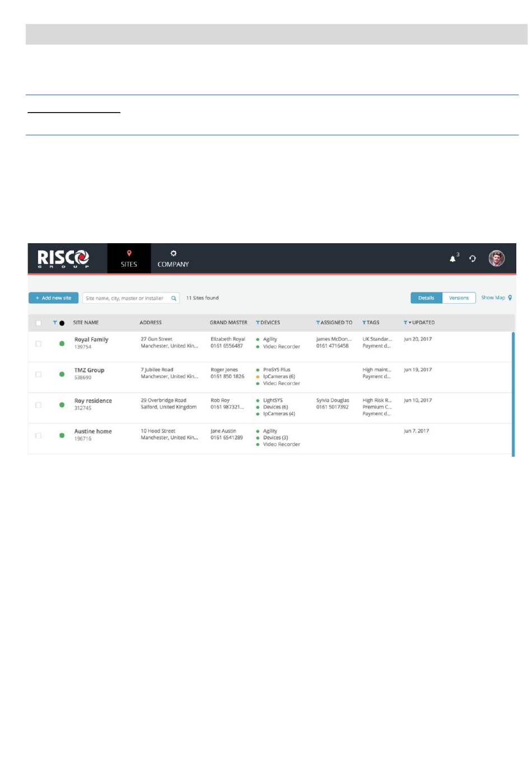Click 'UK Standar...' tag
This screenshot has height=775, width=532.
tap(377, 339)
